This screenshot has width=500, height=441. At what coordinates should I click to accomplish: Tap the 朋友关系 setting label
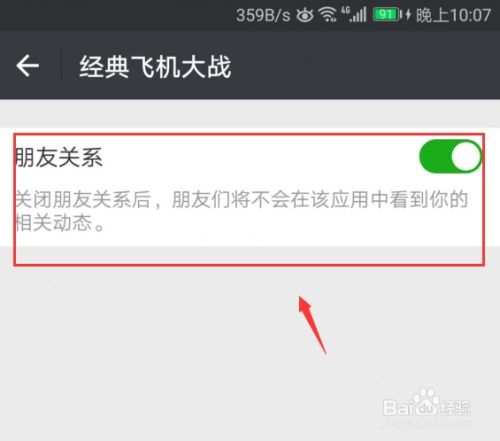[x=59, y=157]
